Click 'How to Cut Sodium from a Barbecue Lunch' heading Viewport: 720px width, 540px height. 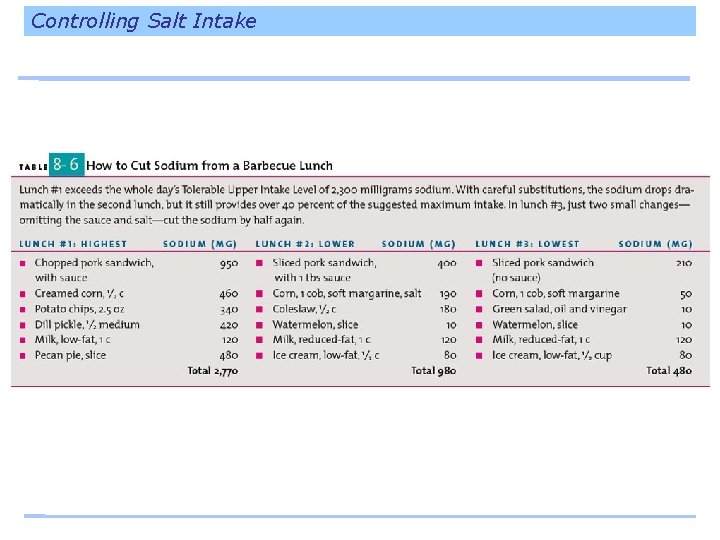[209, 166]
